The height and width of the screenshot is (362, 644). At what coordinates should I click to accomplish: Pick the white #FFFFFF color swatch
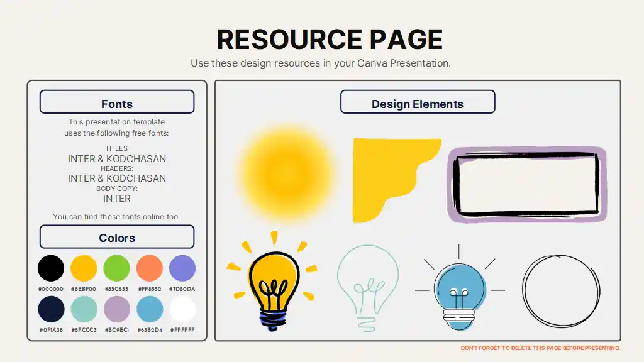[182, 309]
